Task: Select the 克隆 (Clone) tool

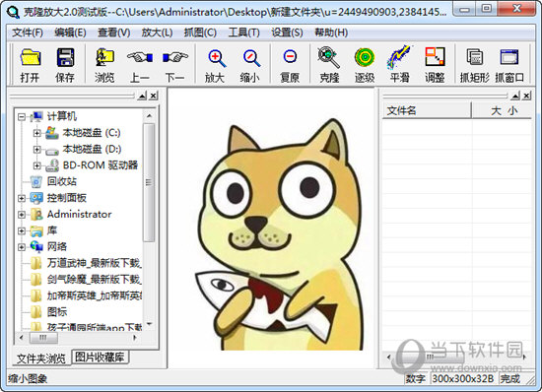Action: 329,65
